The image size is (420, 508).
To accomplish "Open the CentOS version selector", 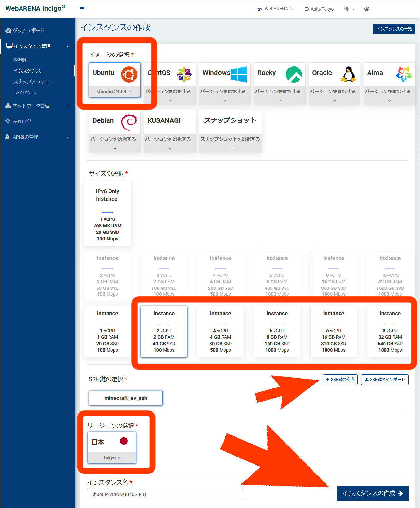I will (x=170, y=95).
